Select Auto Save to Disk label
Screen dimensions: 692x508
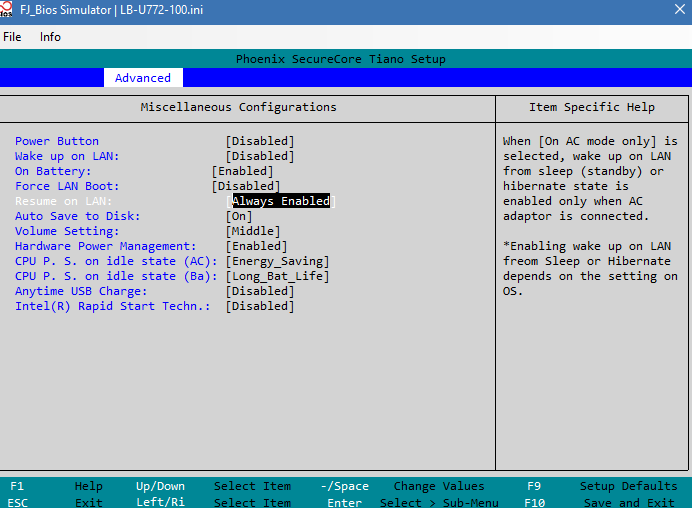coord(78,216)
